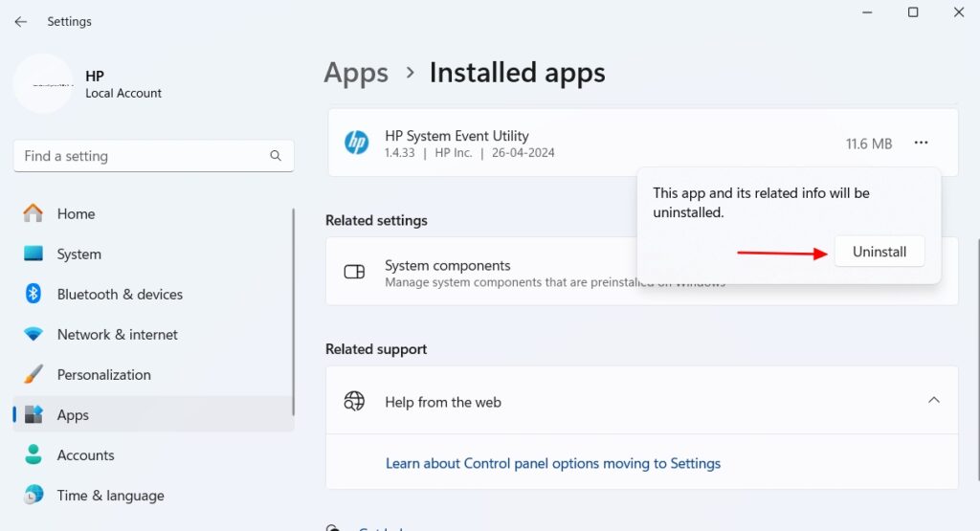Open Personalization settings

(x=153, y=375)
